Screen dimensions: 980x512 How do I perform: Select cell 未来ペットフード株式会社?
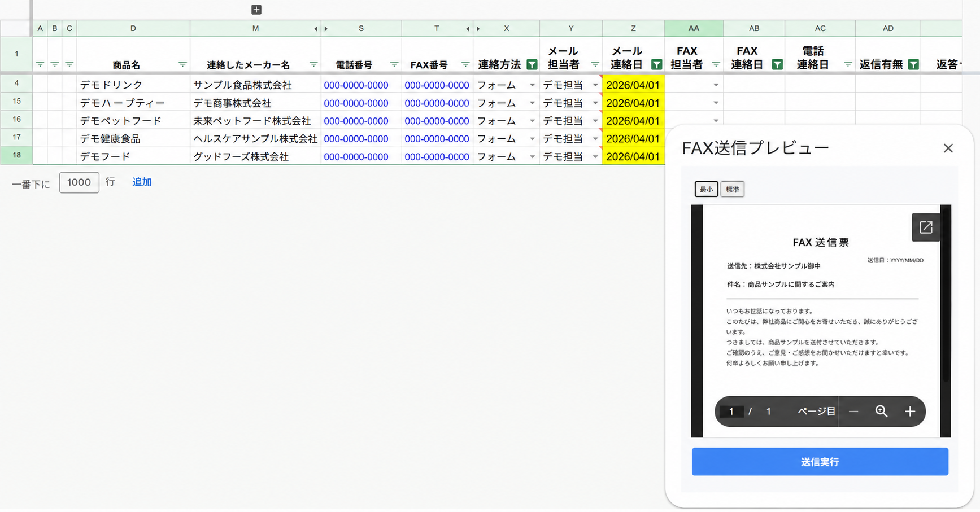point(255,121)
